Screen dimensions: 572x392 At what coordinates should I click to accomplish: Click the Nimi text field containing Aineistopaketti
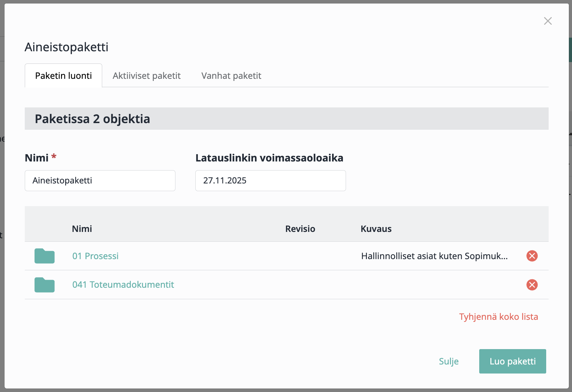pyautogui.click(x=100, y=181)
